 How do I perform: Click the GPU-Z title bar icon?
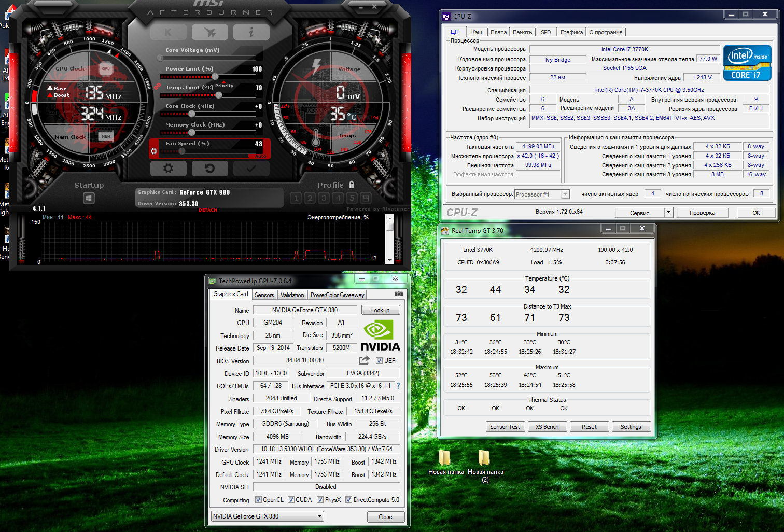click(212, 281)
